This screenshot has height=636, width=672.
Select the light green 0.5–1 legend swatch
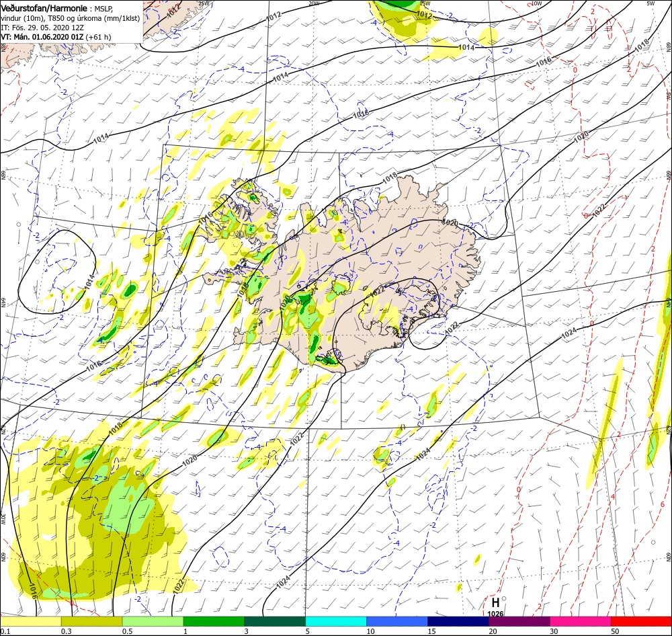point(153,621)
